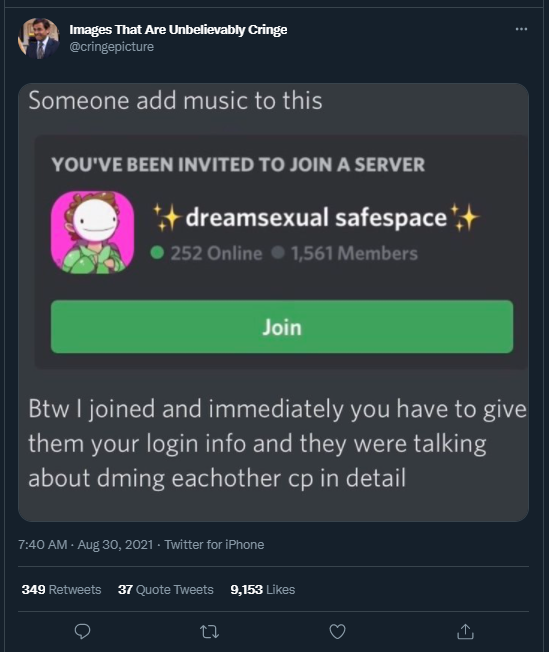Click the green Join button

tap(282, 327)
